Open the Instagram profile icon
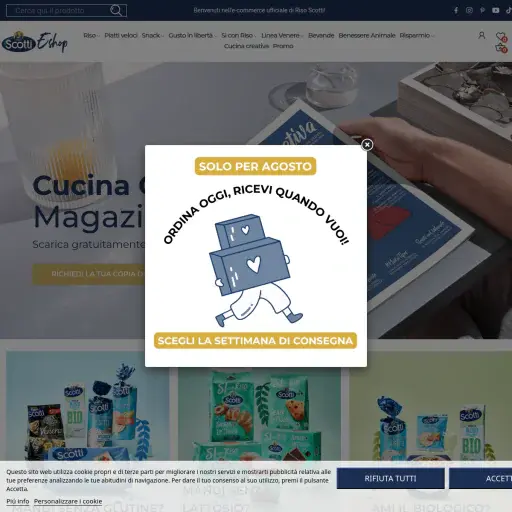The height and width of the screenshot is (512, 512). click(x=469, y=10)
